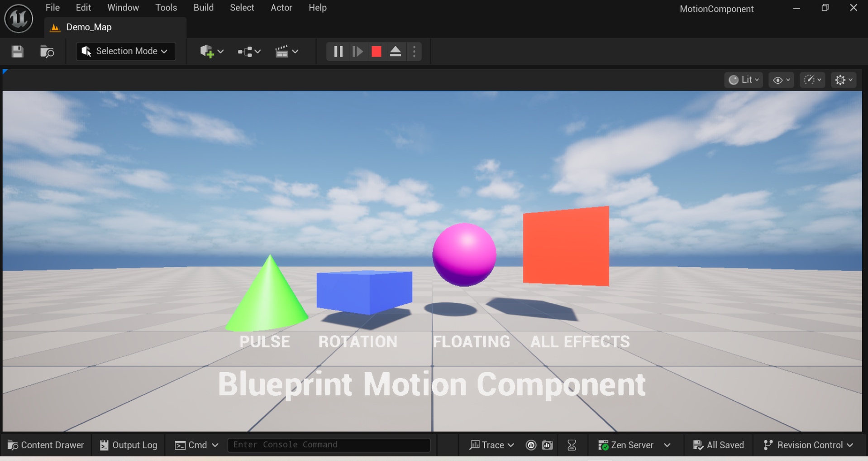Switch to the Demo_Map tab
This screenshot has height=461, width=868.
coord(115,27)
